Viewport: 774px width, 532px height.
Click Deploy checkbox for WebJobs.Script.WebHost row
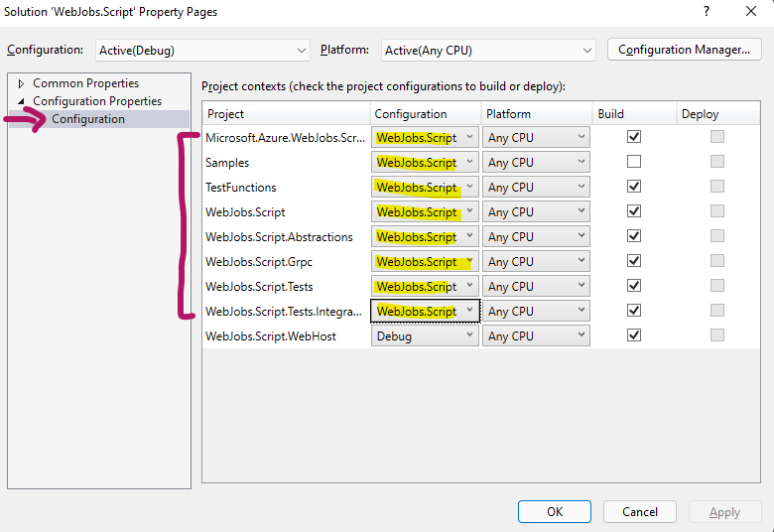coord(717,335)
